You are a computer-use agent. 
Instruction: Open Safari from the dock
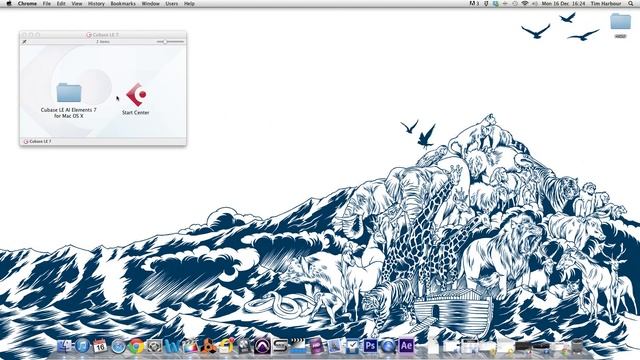pos(118,346)
